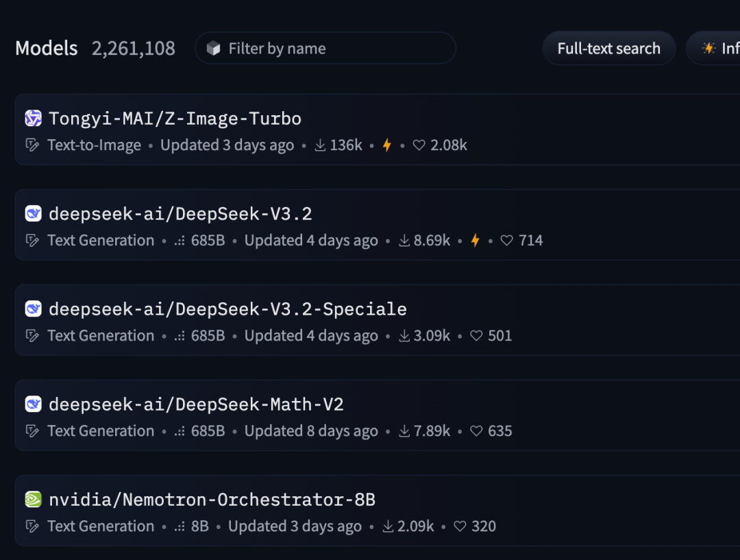Click the cube icon in filter field

click(x=214, y=49)
